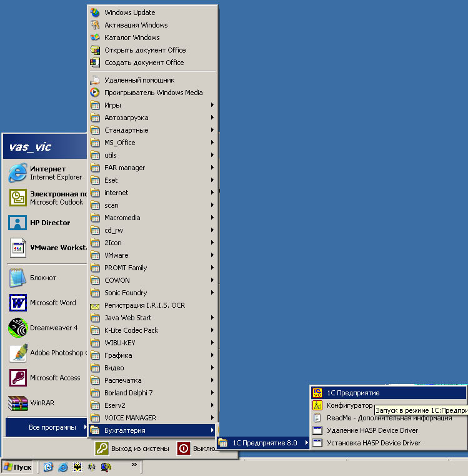468x476 pixels.
Task: Expand the Borland Delphi 7 submenu arrow
Action: (x=212, y=393)
